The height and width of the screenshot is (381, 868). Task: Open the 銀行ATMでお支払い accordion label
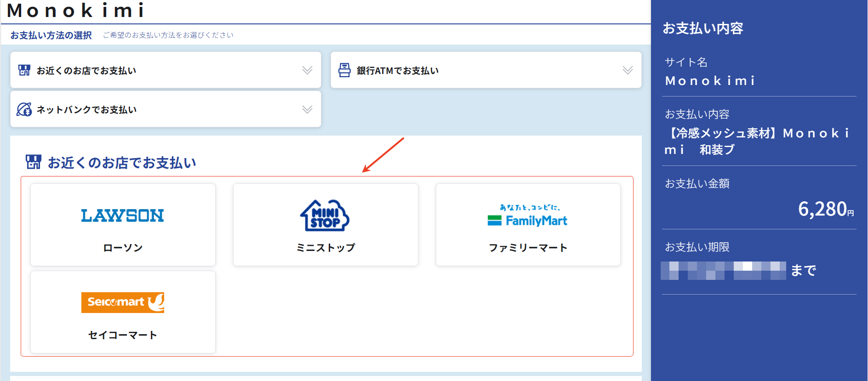(398, 71)
